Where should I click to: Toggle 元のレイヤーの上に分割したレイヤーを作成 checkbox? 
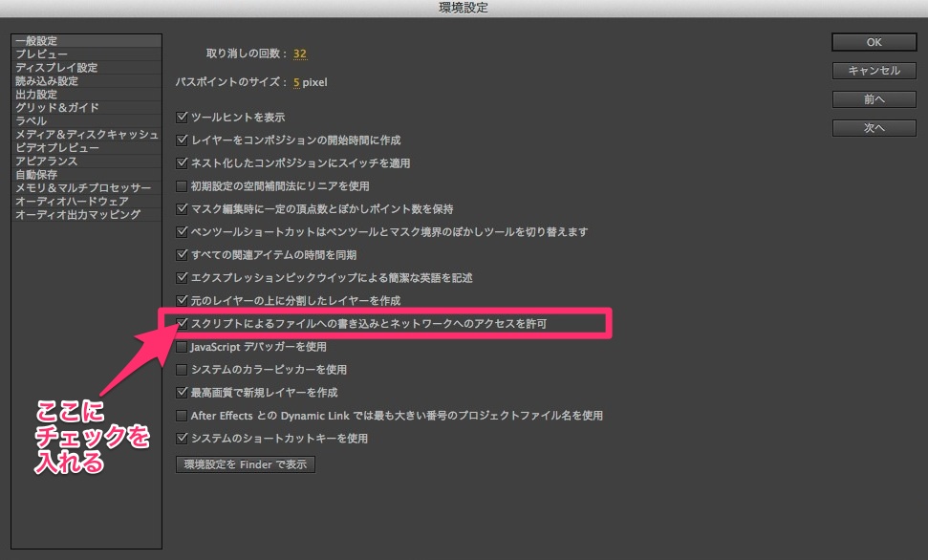pos(182,301)
